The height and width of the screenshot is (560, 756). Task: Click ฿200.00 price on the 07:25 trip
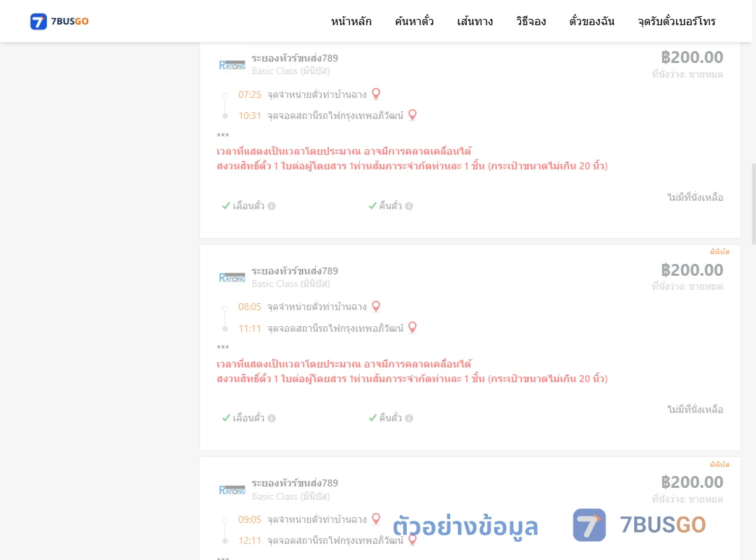(x=692, y=57)
